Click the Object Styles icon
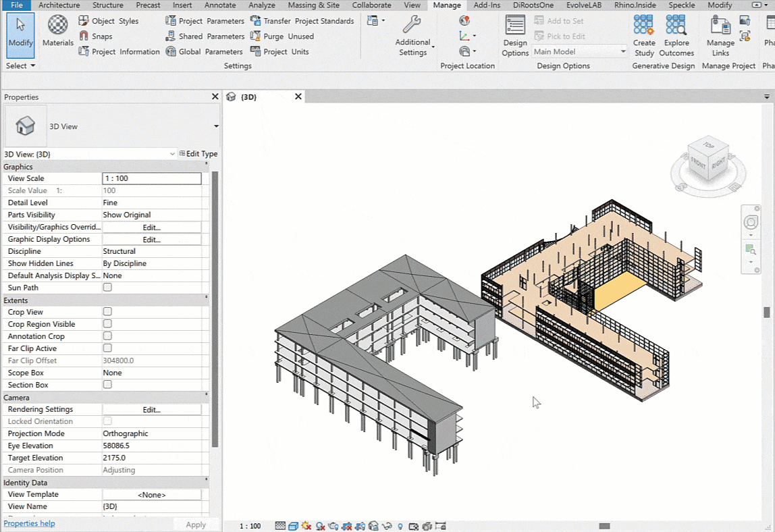775x532 pixels. pyautogui.click(x=84, y=21)
